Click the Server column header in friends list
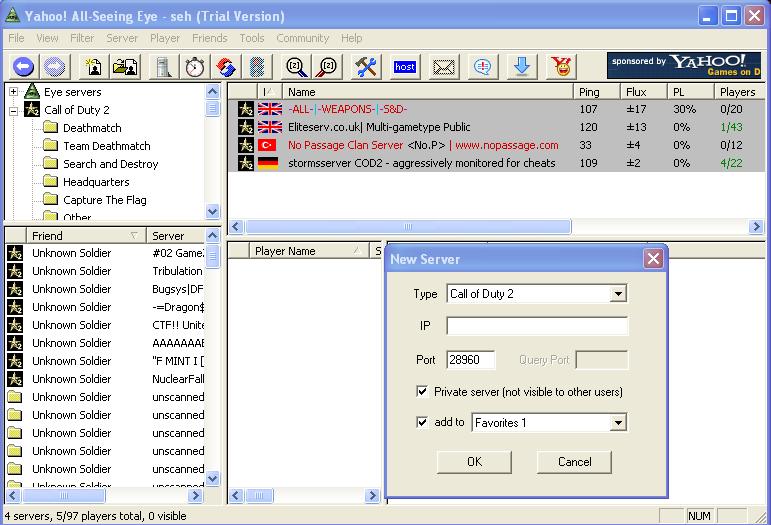 [x=176, y=235]
